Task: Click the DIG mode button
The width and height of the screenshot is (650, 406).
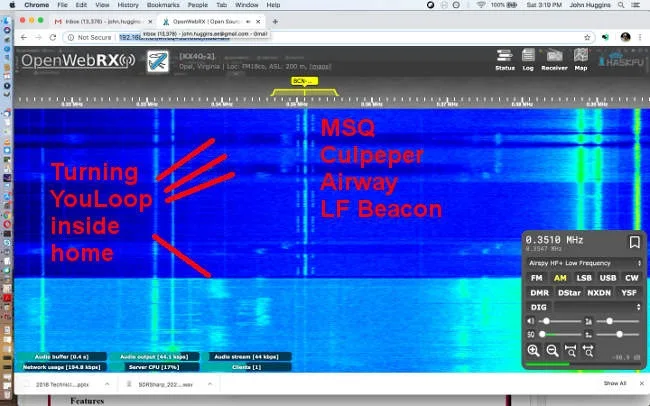Action: [538, 307]
